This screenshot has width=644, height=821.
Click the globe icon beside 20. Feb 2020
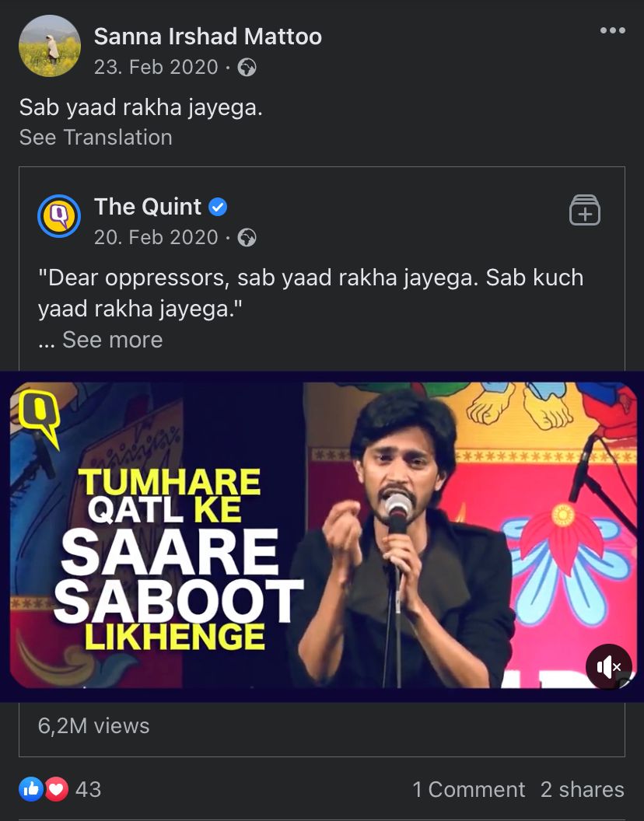click(x=247, y=237)
